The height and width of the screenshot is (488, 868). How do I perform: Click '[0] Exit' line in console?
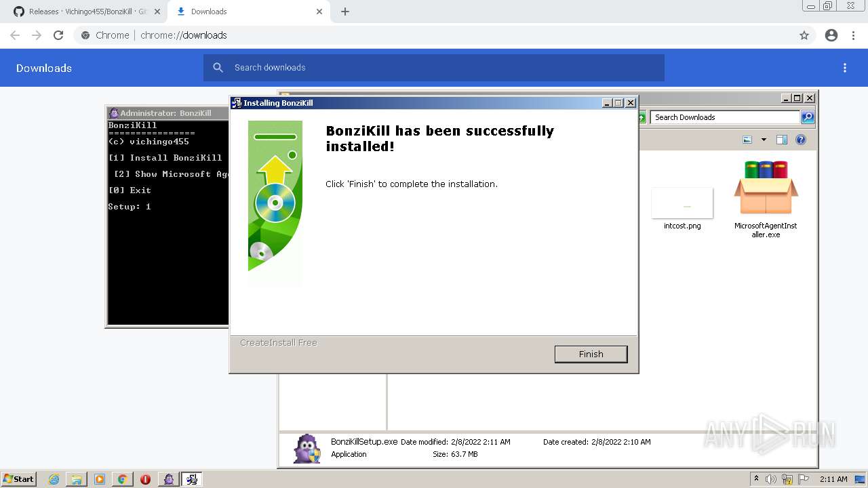(130, 190)
